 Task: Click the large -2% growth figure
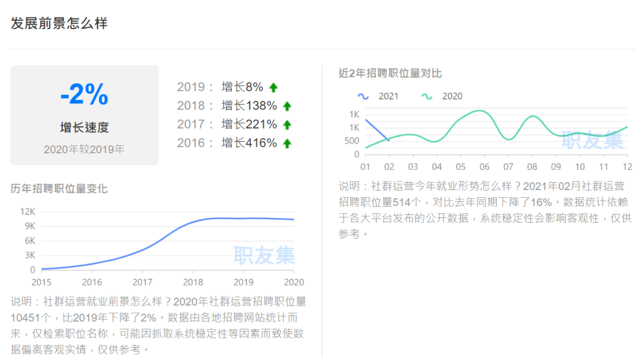click(84, 94)
